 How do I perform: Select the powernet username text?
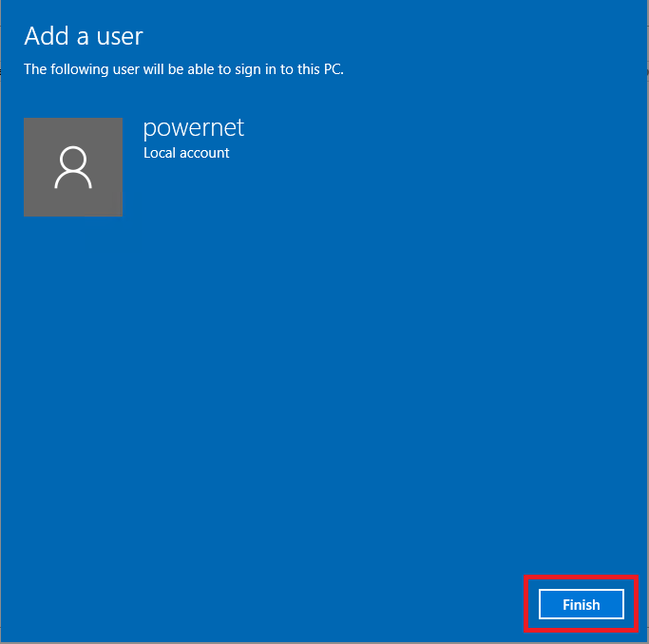tap(194, 128)
